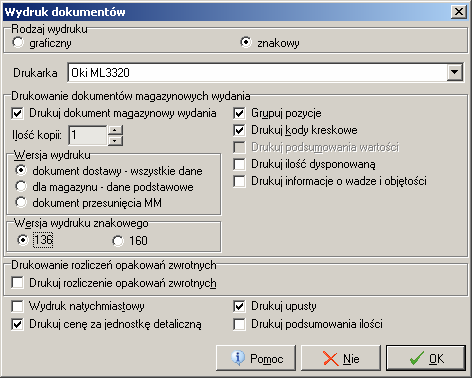Image resolution: width=472 pixels, height=378 pixels.
Task: Click the Oki ML3320 printer field
Action: [x=257, y=72]
